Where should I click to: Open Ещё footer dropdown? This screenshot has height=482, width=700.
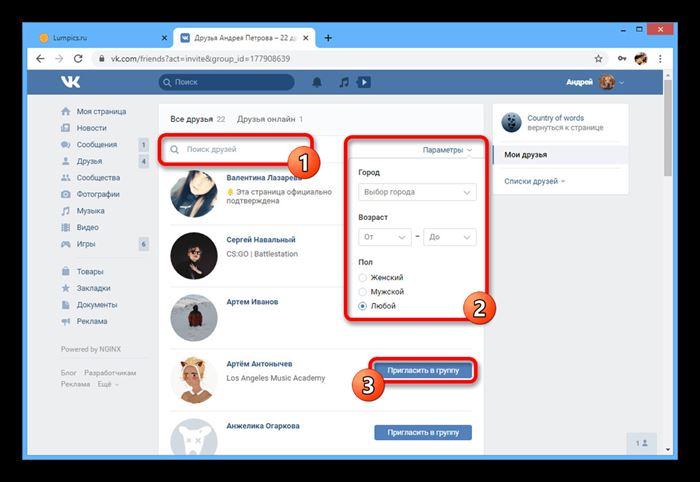(x=108, y=384)
